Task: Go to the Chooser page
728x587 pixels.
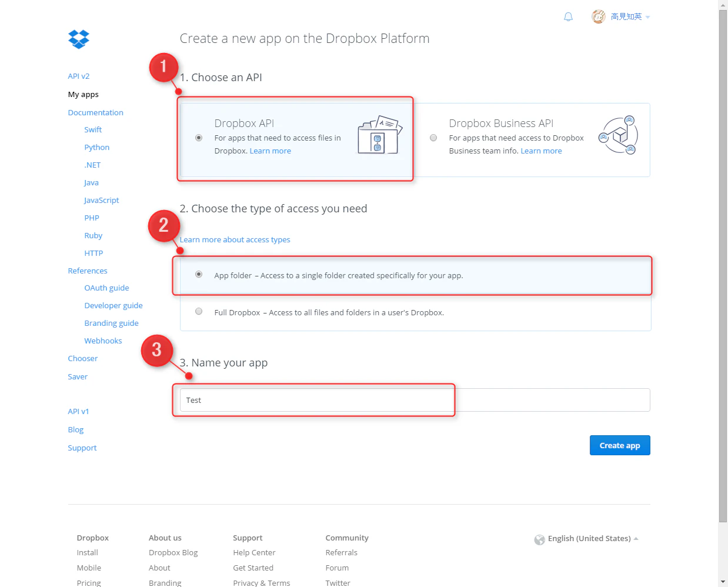Action: pyautogui.click(x=83, y=359)
